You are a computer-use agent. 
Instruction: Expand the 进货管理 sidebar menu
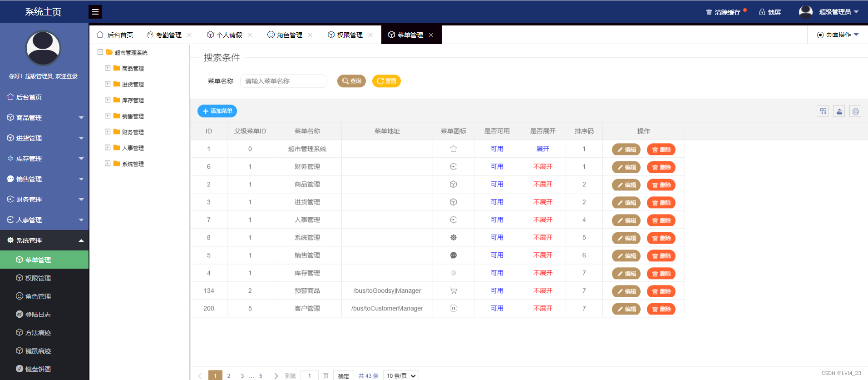[44, 138]
